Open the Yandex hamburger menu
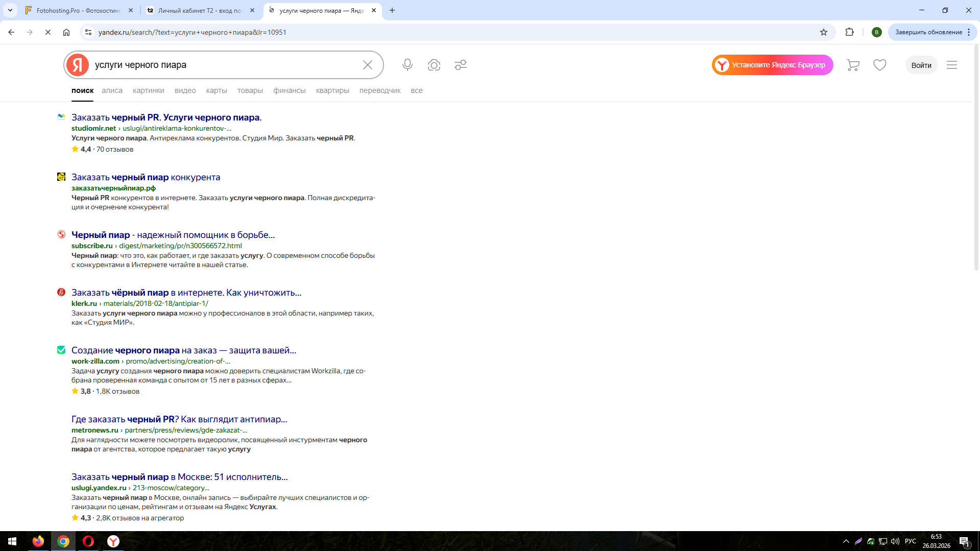 952,65
